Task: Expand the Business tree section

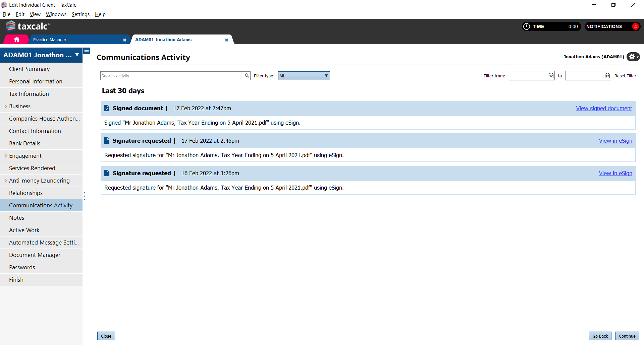Action: point(6,106)
